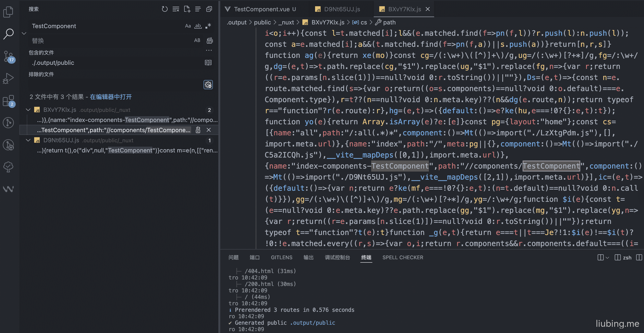Open the GitLens inspect icon below the git graph icon
The image size is (644, 333).
coord(8,145)
